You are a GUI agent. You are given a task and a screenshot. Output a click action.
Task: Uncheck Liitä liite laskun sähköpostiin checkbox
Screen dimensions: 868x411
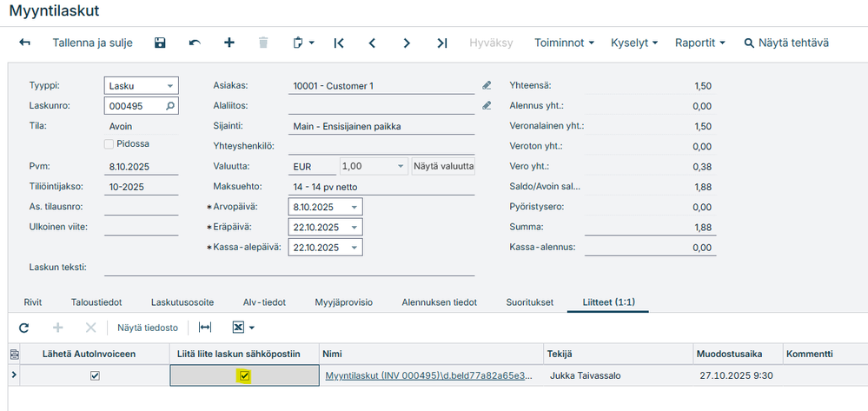(245, 376)
